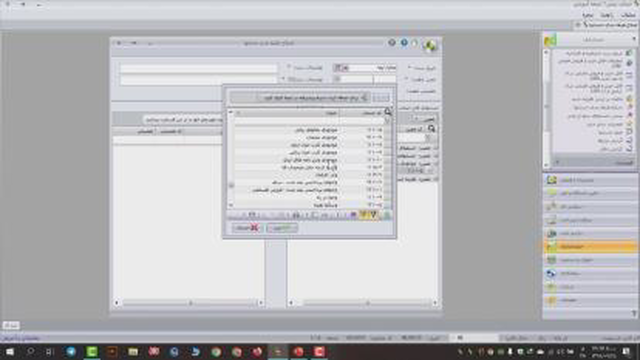Click the blue globe module icon in sidebar
Viewport: 640px width, 360px height.
tap(551, 273)
